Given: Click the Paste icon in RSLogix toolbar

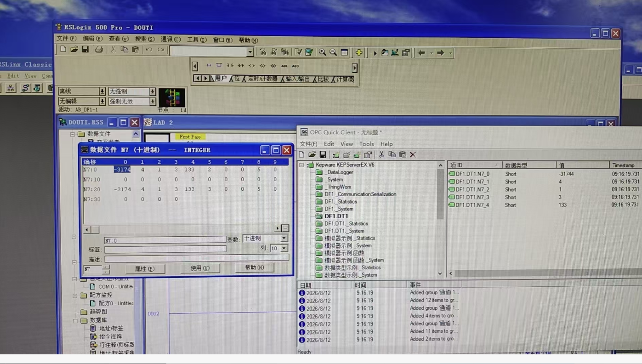Looking at the screenshot, I should [x=135, y=50].
